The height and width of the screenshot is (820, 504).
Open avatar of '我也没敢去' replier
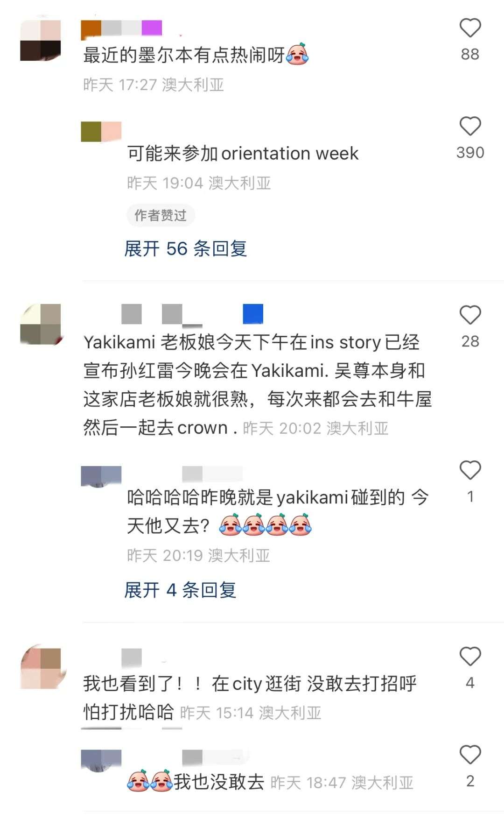click(x=101, y=761)
